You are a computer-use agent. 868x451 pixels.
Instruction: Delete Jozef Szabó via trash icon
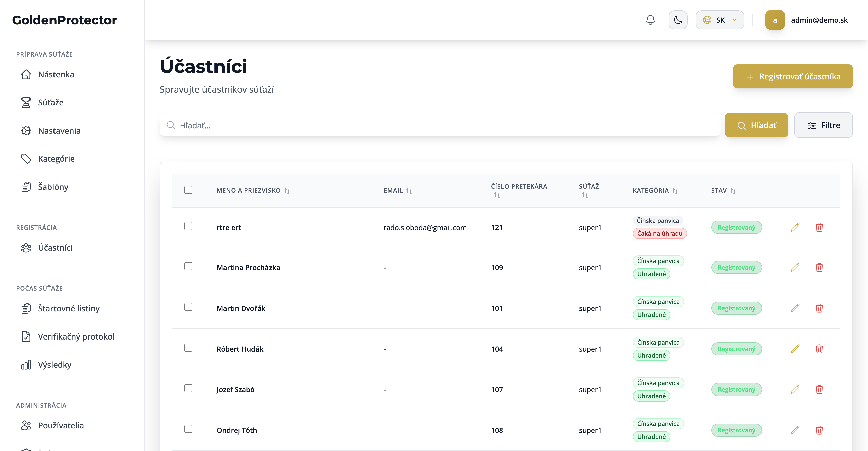tap(819, 390)
